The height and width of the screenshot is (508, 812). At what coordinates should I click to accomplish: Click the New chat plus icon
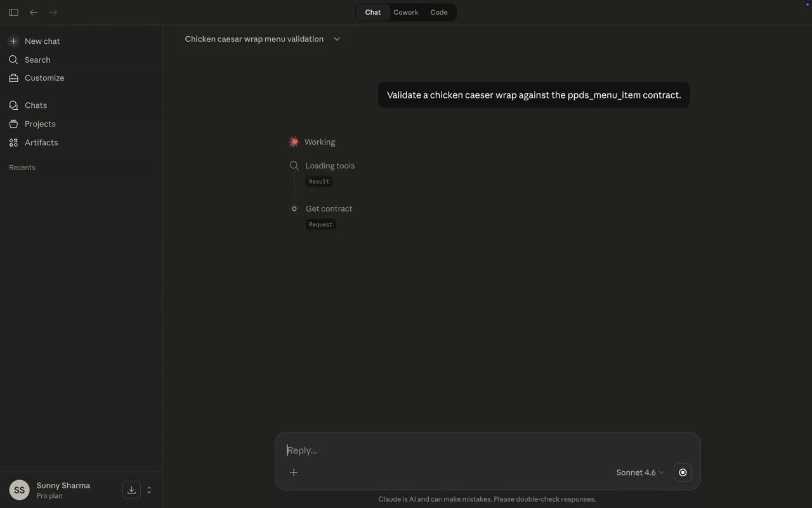pos(13,41)
